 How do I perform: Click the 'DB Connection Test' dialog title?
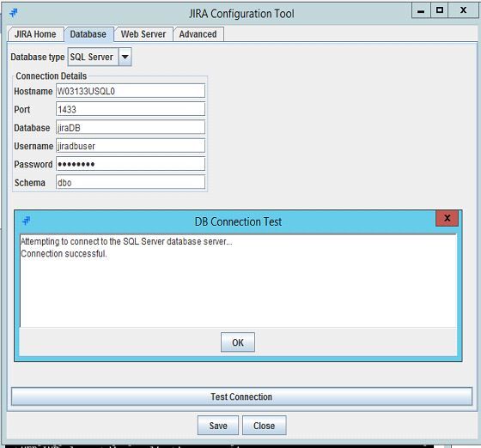coord(238,221)
